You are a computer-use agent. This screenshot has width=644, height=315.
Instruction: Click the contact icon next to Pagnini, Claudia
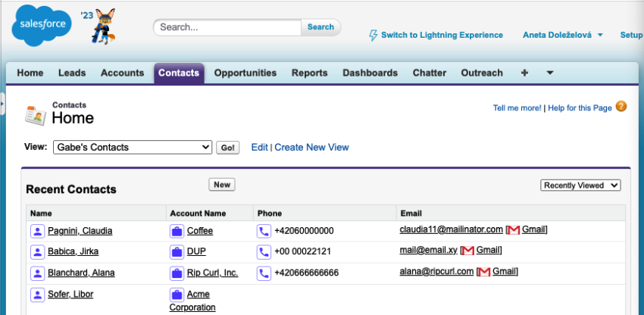[x=37, y=231]
